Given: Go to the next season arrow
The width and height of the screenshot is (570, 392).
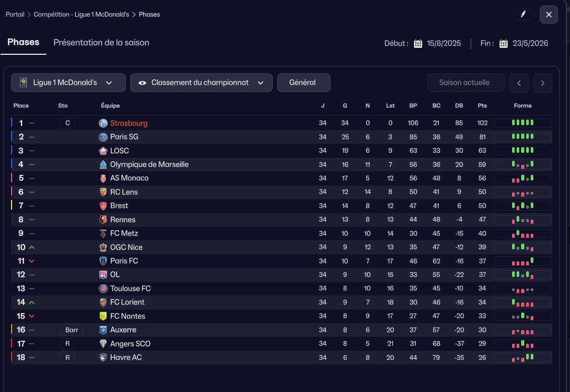Looking at the screenshot, I should coord(543,83).
